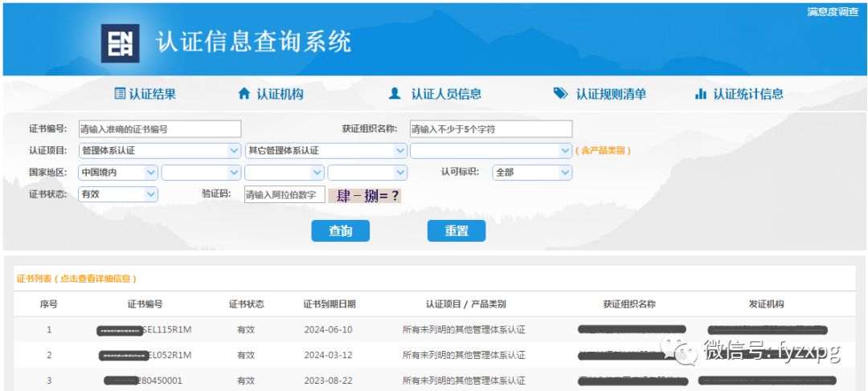Expand the 证书状态 有效 dropdown
This screenshot has width=868, height=391.
click(118, 194)
